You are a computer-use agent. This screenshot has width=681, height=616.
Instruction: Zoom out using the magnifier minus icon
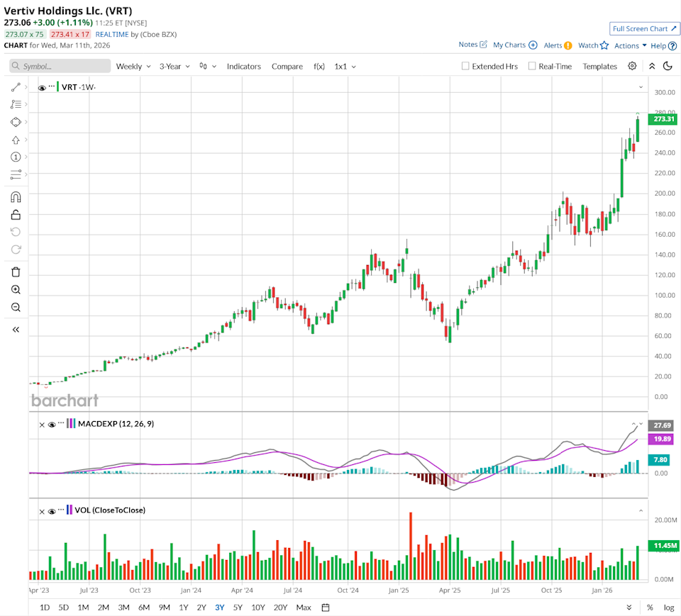point(16,308)
